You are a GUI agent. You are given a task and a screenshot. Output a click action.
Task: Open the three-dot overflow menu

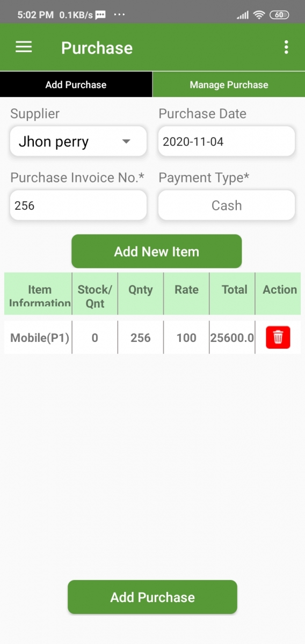286,47
